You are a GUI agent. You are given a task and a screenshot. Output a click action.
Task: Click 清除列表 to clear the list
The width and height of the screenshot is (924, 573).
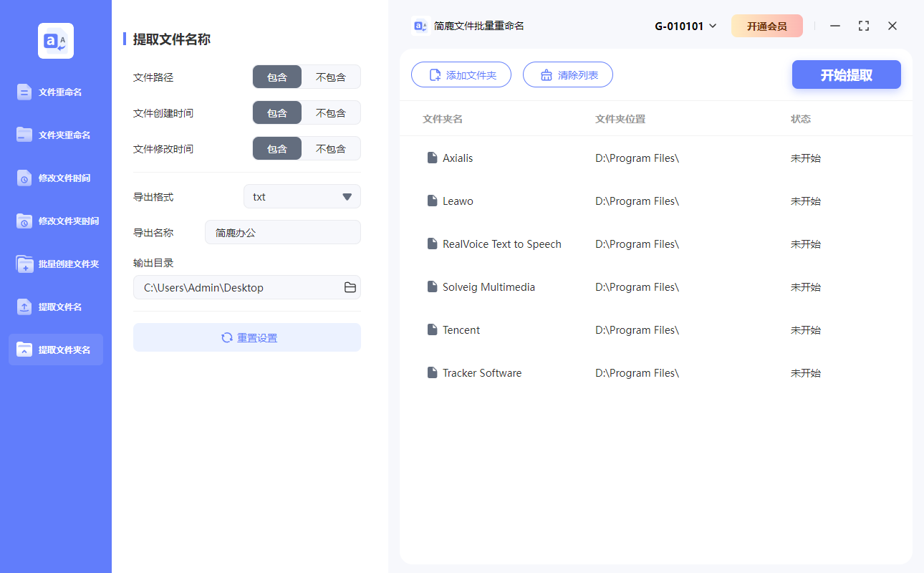tap(567, 74)
